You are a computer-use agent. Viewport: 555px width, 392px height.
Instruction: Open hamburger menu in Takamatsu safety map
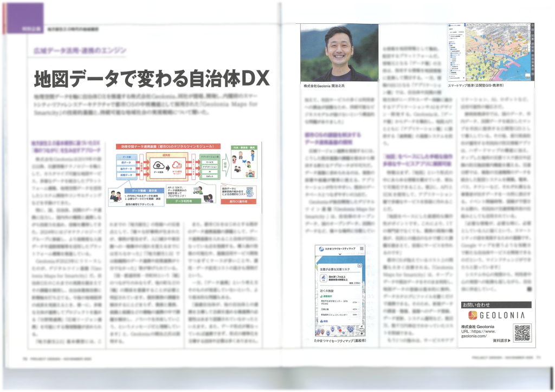pos(362,247)
